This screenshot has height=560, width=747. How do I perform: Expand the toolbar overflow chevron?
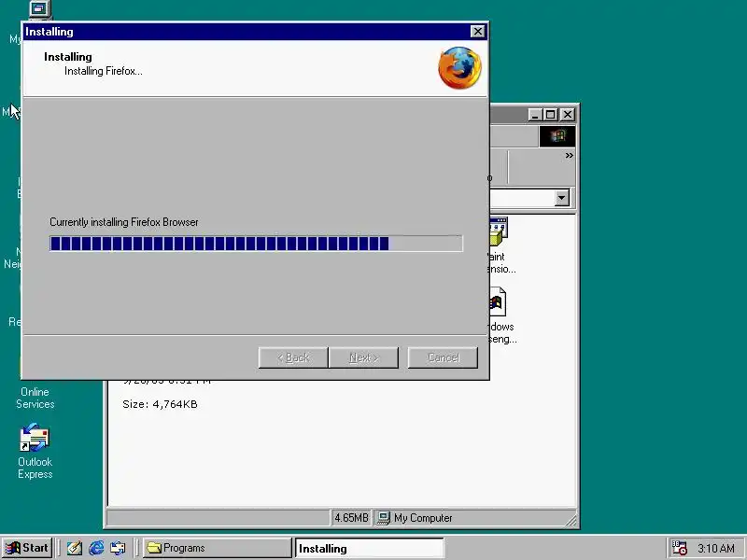pyautogui.click(x=569, y=155)
